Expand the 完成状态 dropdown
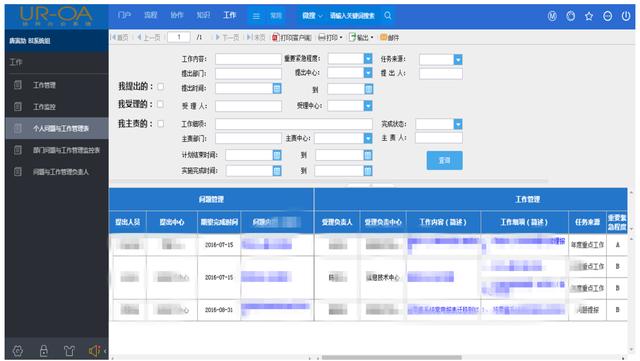 [x=458, y=124]
